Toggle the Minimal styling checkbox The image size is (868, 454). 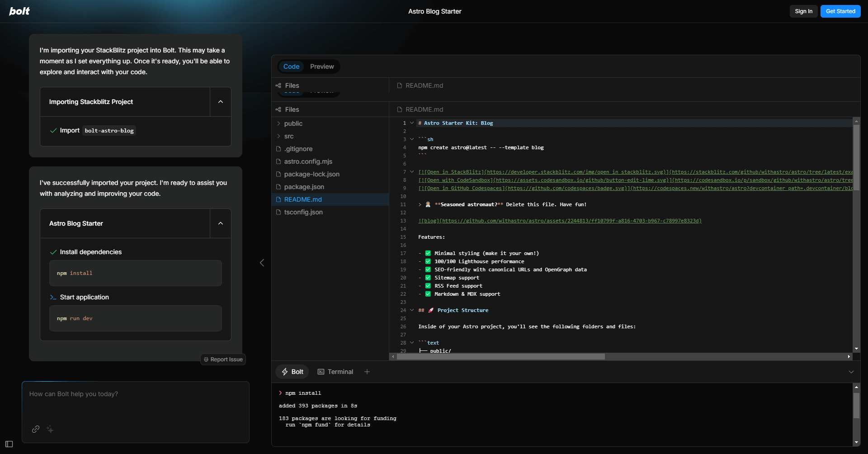coord(428,253)
